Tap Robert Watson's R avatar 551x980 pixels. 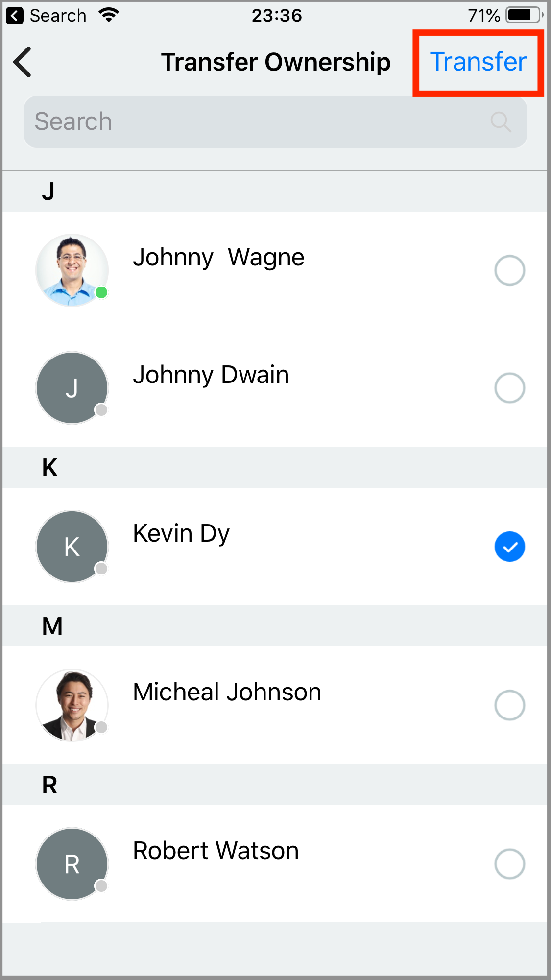click(72, 864)
